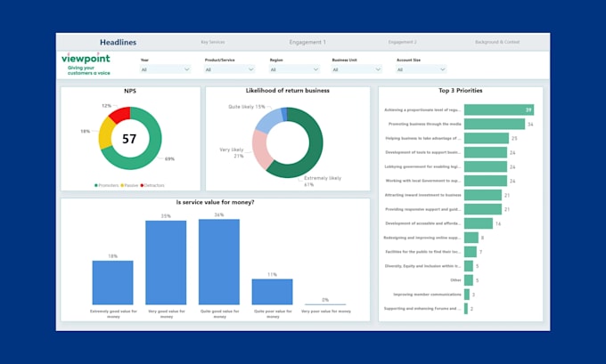Select the 'Development of tools to support' bar
Image resolution: width=606 pixels, height=364 pixels.
[x=486, y=152]
